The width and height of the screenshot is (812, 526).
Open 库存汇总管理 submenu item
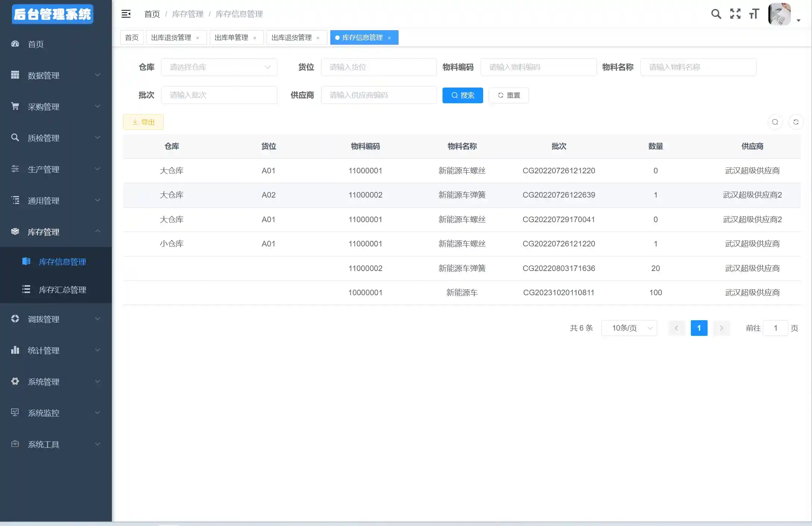62,290
